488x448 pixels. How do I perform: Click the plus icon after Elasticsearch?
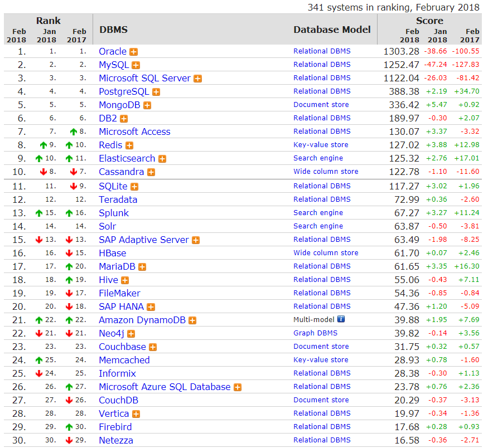[162, 159]
